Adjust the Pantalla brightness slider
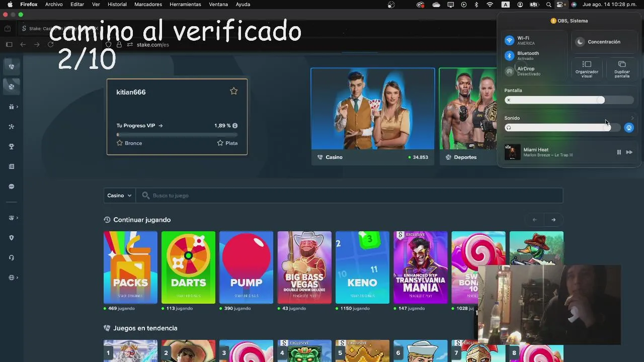Image resolution: width=644 pixels, height=362 pixels. pyautogui.click(x=569, y=100)
